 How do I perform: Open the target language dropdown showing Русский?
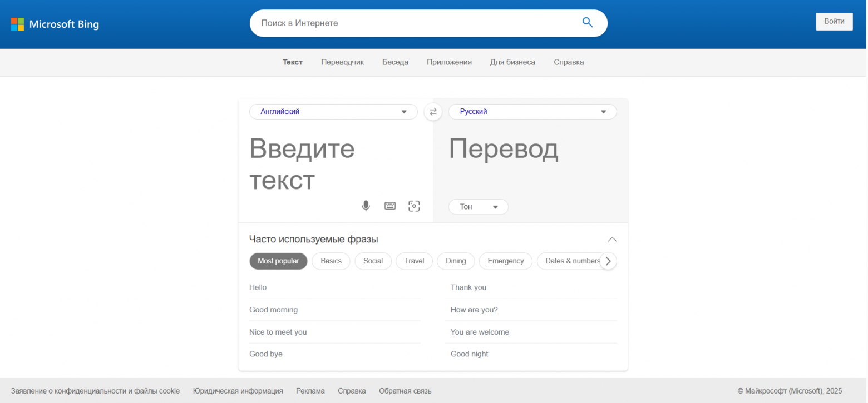(x=532, y=111)
